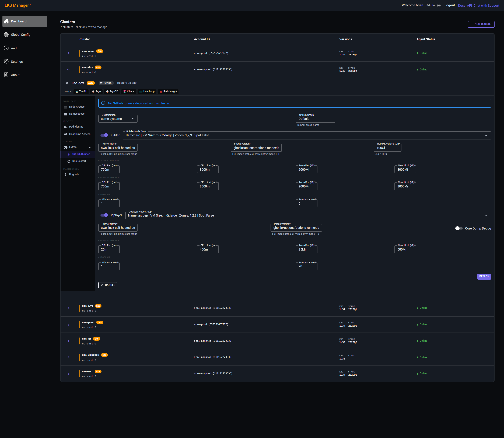Open Global Config in sidebar
This screenshot has height=438, width=504.
[x=25, y=35]
